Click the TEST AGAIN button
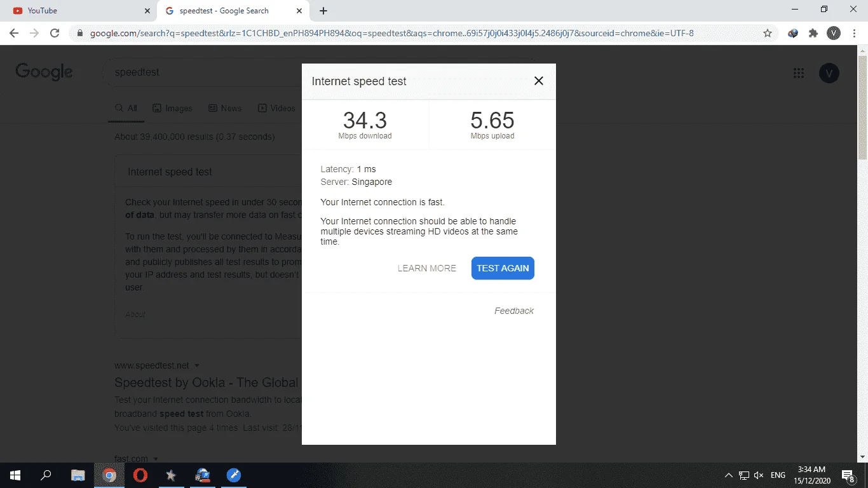Image resolution: width=868 pixels, height=488 pixels. (503, 268)
